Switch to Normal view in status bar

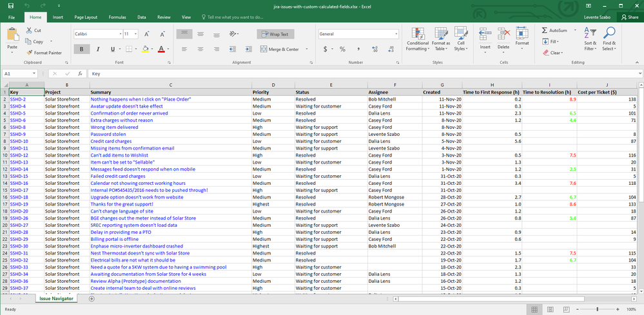click(x=534, y=309)
